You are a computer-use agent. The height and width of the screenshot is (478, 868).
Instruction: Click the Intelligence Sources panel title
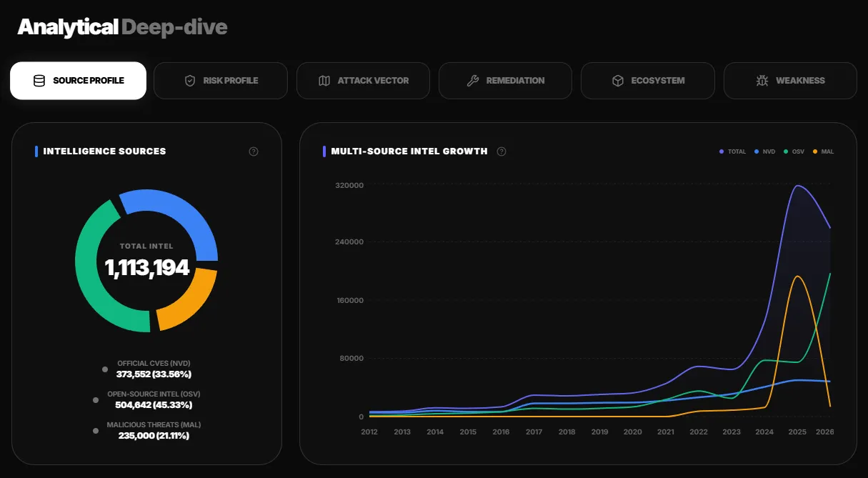pyautogui.click(x=104, y=151)
